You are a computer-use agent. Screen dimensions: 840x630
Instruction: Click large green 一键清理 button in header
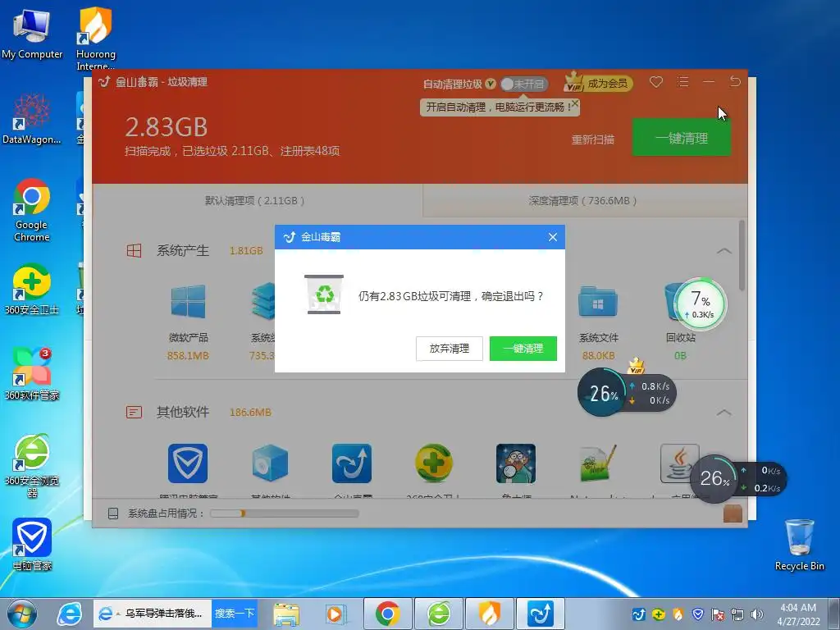coord(682,138)
